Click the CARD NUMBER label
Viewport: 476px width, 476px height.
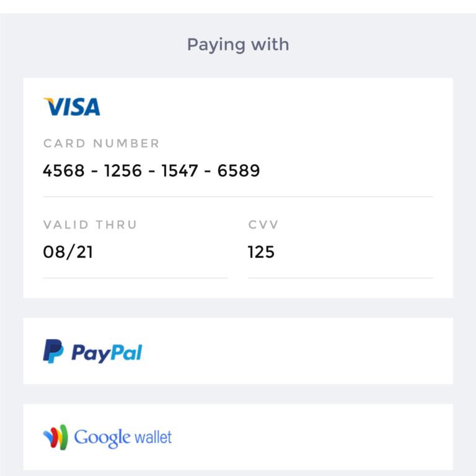[102, 144]
